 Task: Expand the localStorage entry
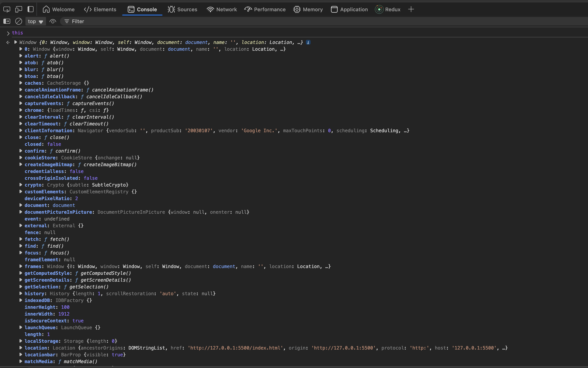(21, 341)
